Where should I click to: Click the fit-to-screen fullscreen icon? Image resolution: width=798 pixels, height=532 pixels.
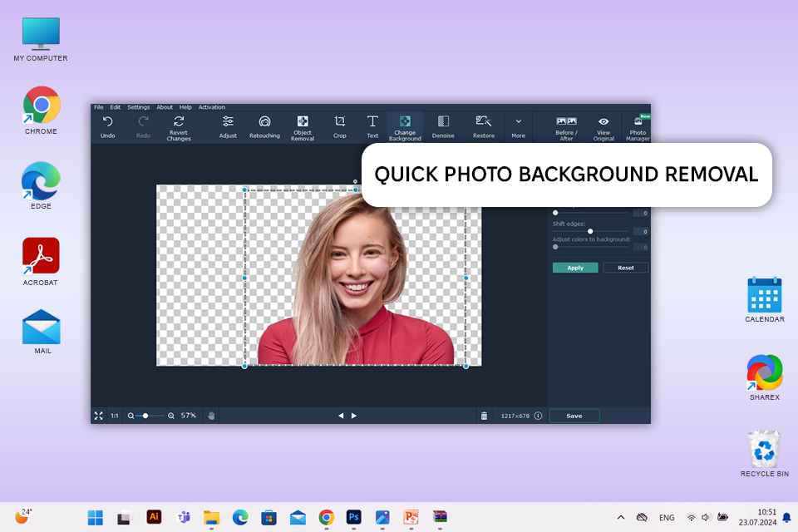click(99, 416)
